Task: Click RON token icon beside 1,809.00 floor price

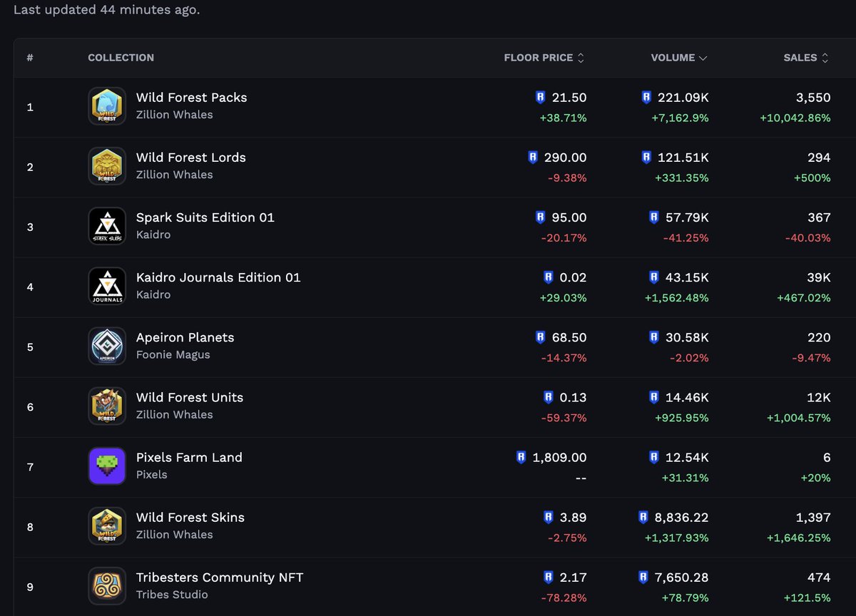Action: click(521, 457)
